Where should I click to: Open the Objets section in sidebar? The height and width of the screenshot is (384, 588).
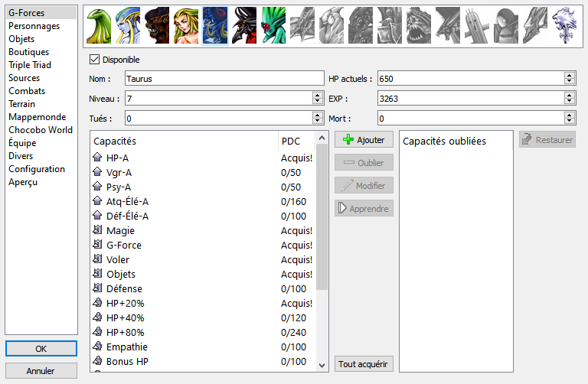(x=41, y=38)
